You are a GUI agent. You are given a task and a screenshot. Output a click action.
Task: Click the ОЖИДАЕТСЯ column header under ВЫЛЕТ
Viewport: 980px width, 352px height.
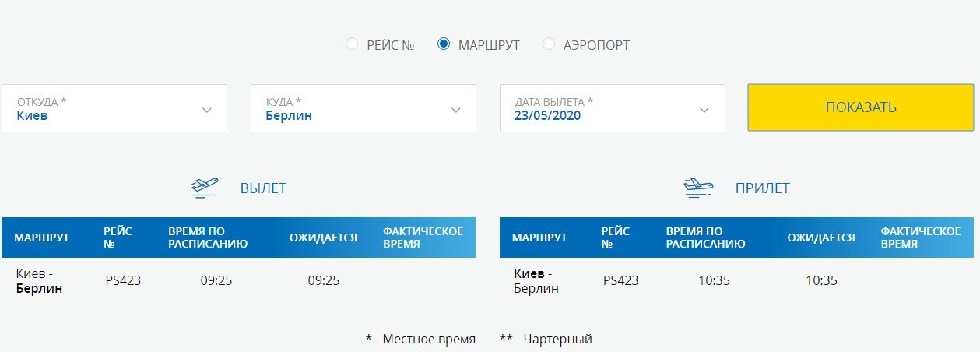(323, 238)
